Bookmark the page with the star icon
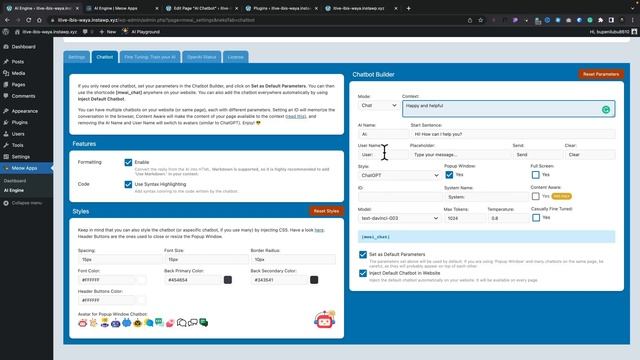 [481, 20]
